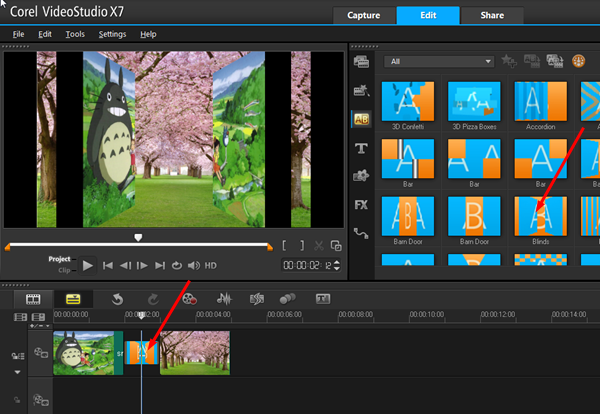Toggle the Repeat playback button
Screen dimensions: 600x414
(177, 265)
